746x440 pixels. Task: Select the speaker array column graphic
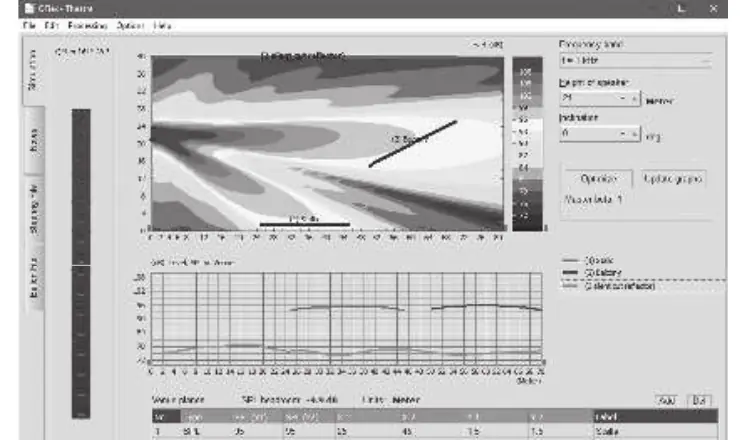[x=81, y=264]
